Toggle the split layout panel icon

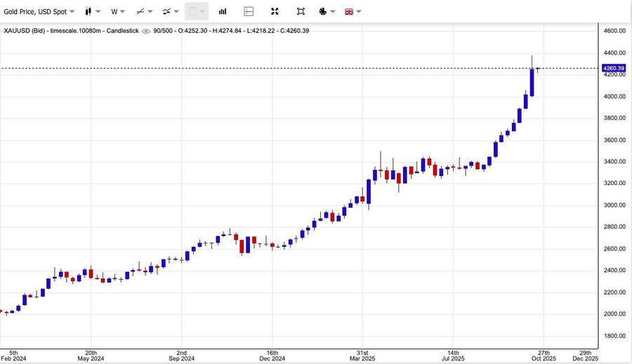tap(249, 11)
